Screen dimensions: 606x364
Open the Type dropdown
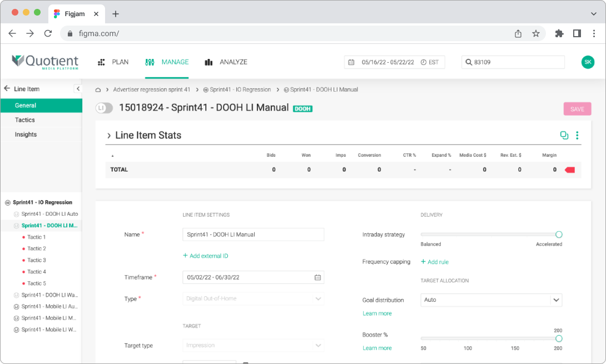pos(253,298)
